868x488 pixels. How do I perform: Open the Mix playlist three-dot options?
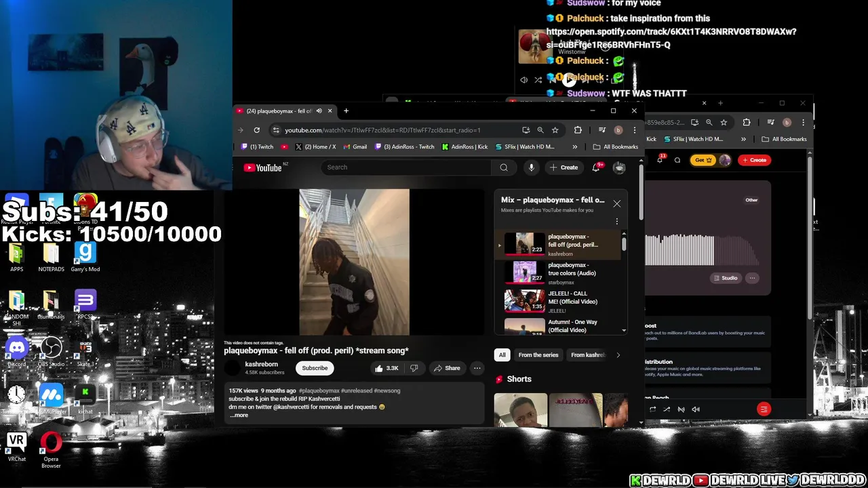[x=616, y=222]
